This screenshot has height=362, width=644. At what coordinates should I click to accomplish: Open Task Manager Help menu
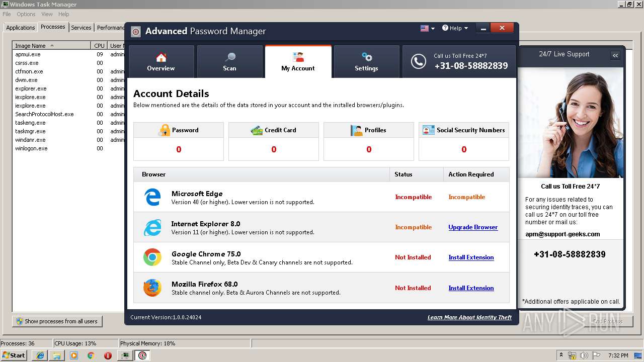point(63,14)
